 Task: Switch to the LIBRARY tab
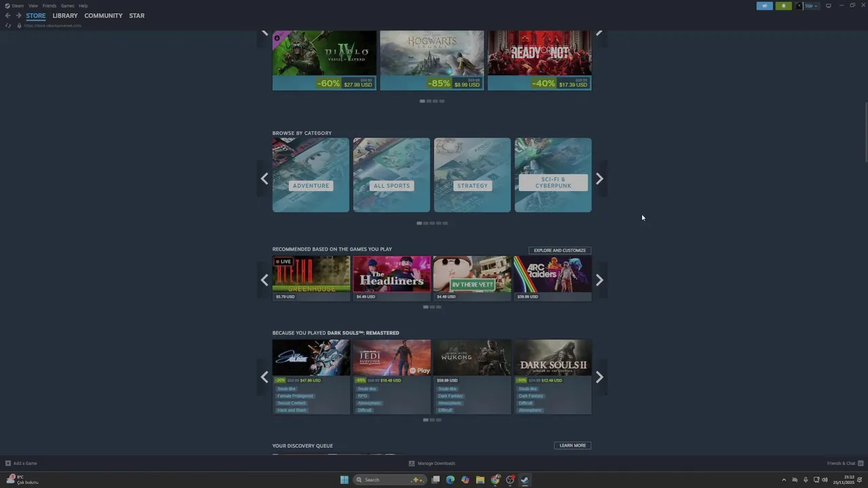pyautogui.click(x=65, y=16)
